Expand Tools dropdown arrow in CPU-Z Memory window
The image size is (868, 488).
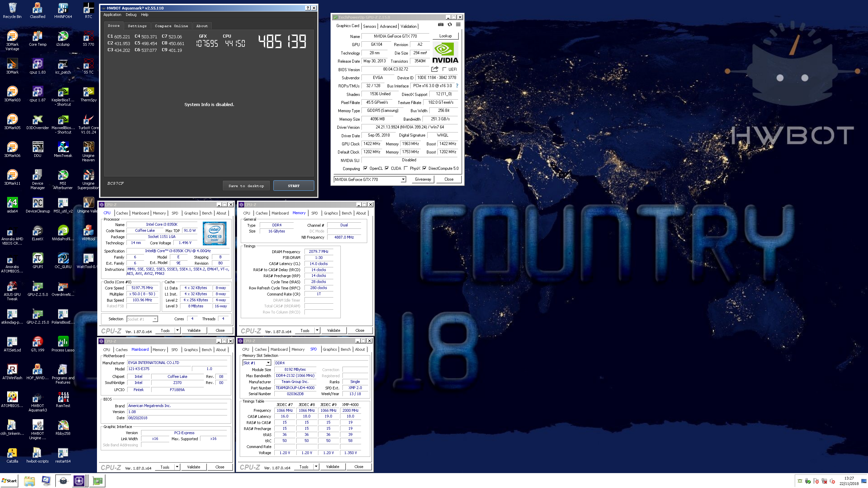tap(317, 330)
